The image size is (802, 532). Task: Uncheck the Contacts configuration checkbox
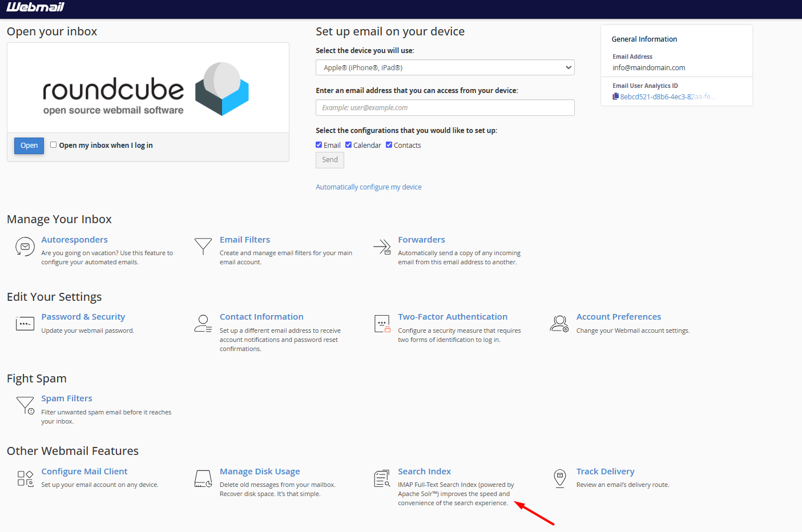(x=389, y=145)
